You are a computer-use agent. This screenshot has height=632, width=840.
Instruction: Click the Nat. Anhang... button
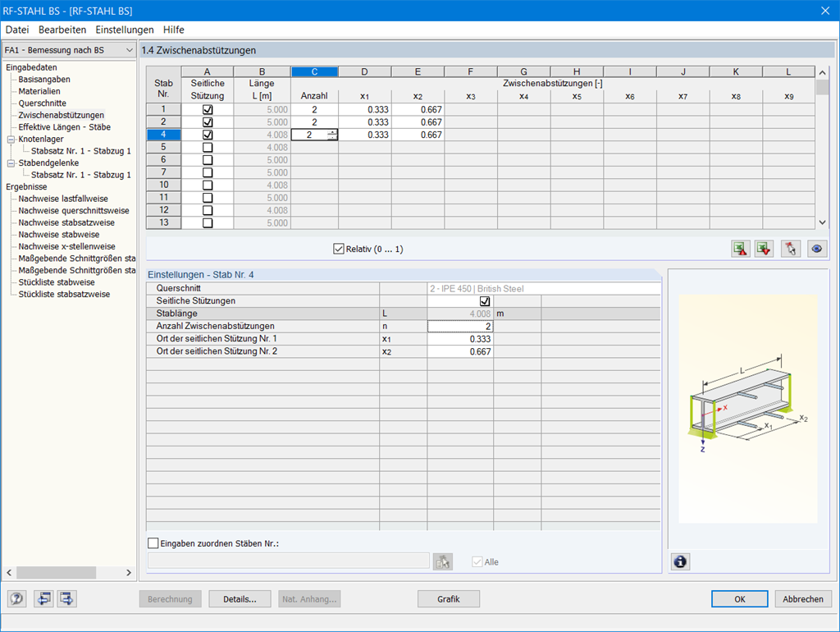(x=309, y=599)
